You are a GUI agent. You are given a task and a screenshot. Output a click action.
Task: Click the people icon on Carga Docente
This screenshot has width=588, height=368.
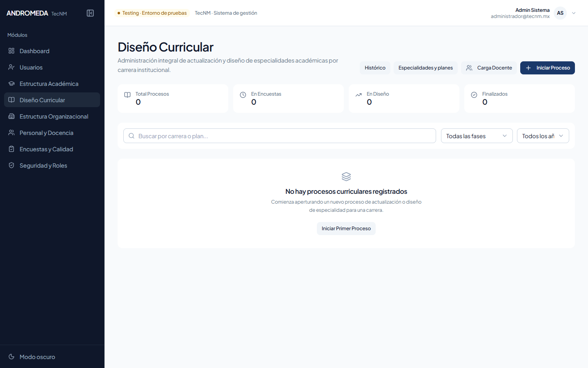469,68
